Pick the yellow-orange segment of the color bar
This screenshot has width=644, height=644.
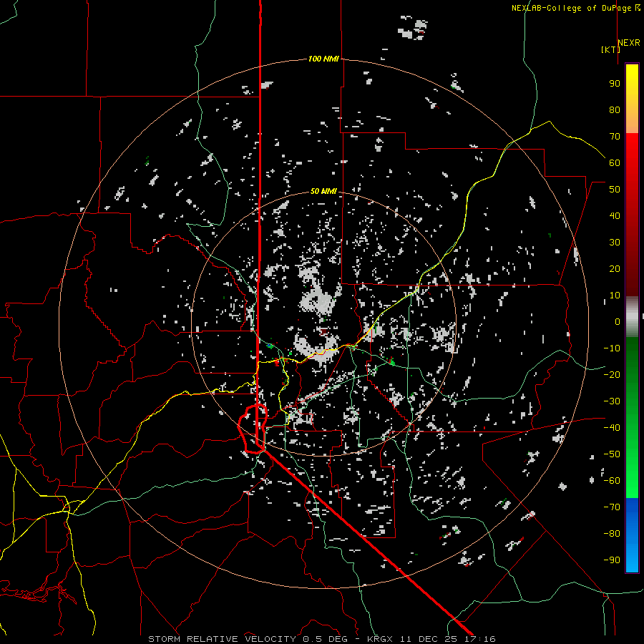pos(632,99)
